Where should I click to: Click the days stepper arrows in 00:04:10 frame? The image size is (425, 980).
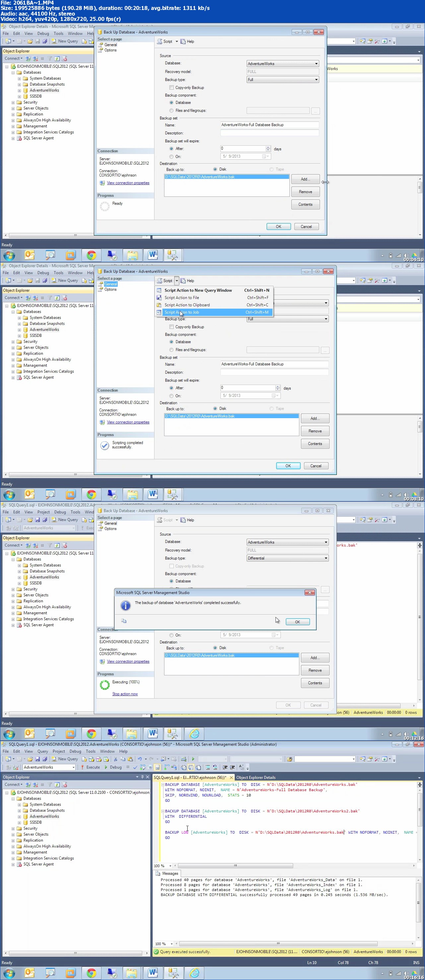(268, 149)
